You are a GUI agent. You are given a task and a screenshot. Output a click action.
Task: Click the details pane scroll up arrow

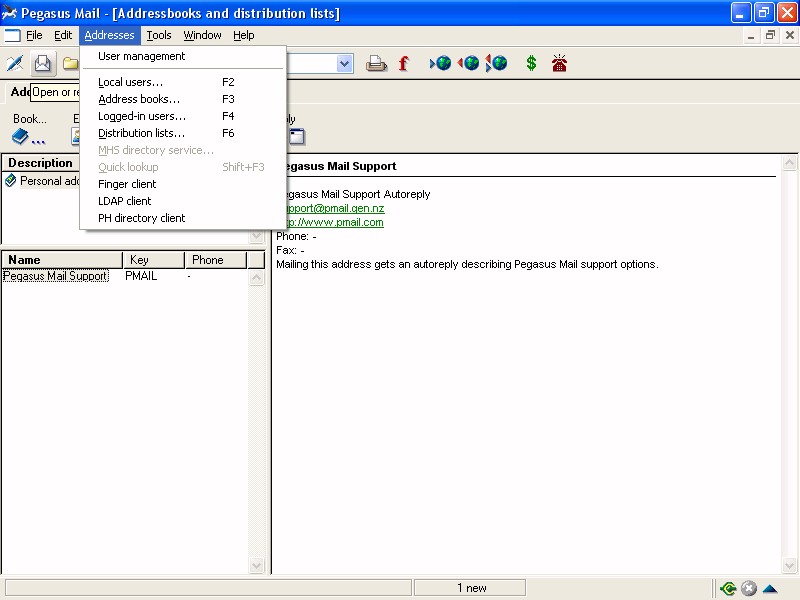pos(789,163)
